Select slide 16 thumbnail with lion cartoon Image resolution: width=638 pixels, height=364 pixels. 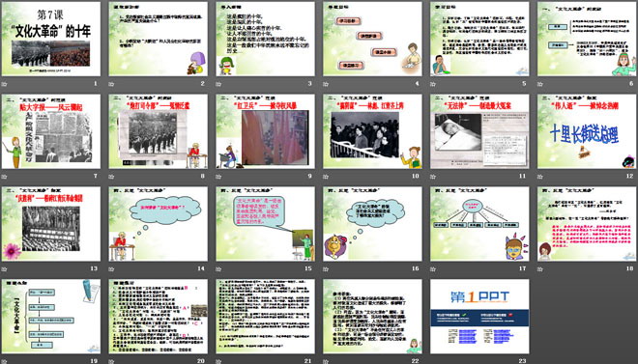[x=372, y=224]
